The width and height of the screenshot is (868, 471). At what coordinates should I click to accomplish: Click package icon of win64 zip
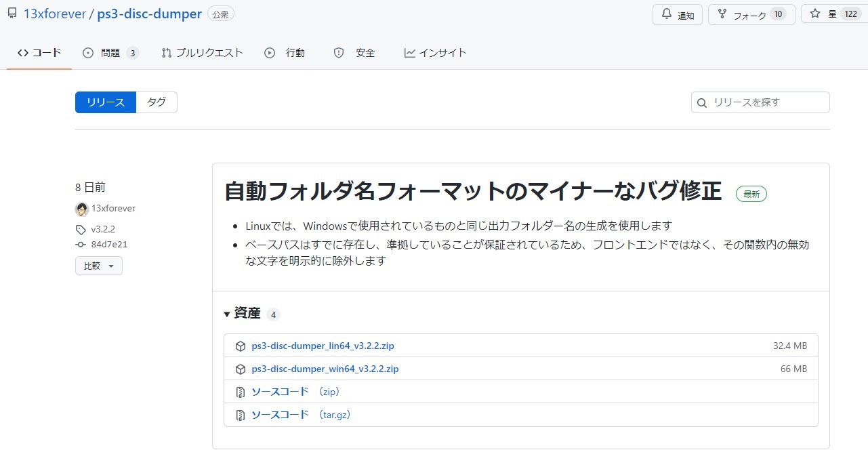(x=240, y=369)
